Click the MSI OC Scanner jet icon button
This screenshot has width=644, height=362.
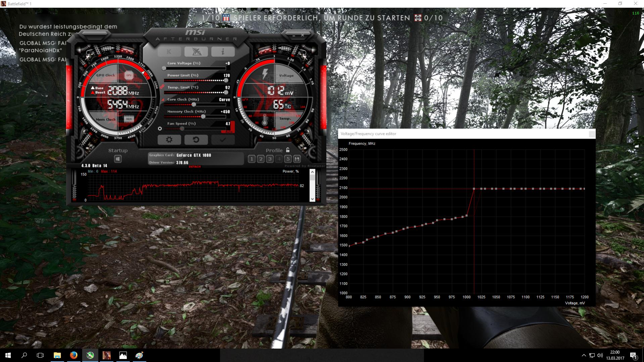point(196,51)
